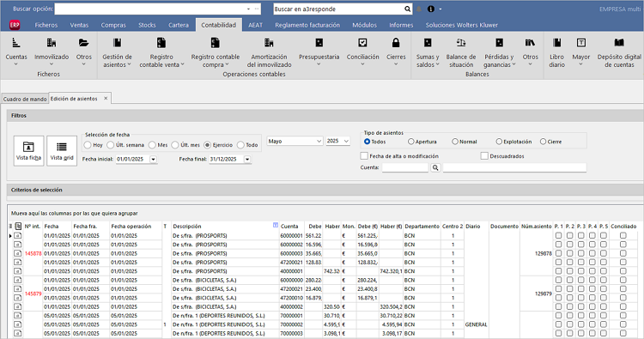Open Amortización del inmovilizado icon

[x=269, y=43]
